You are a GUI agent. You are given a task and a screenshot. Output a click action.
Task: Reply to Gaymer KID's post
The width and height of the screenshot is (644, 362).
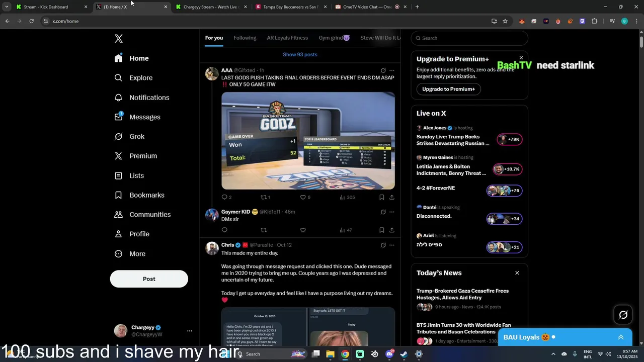point(224,230)
